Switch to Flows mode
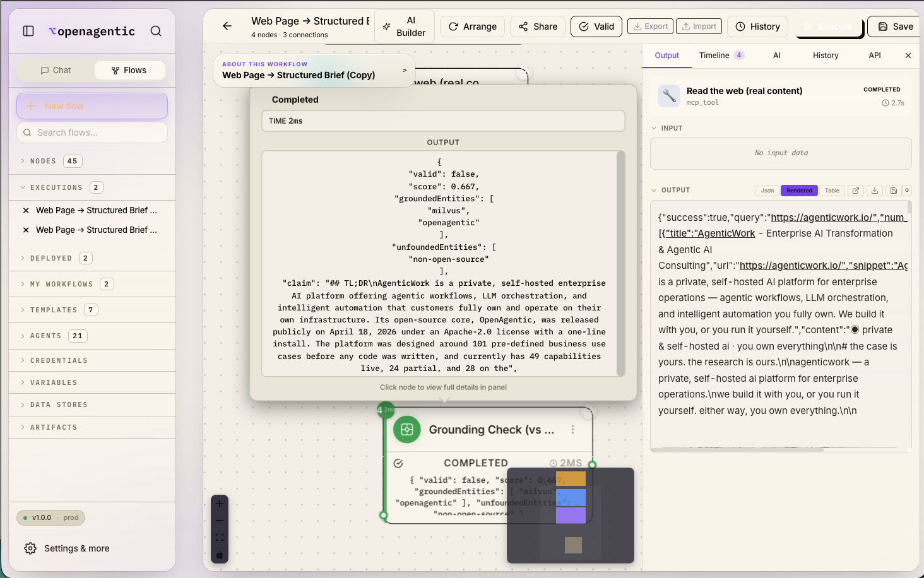Viewport: 924px width, 578px height. point(129,70)
